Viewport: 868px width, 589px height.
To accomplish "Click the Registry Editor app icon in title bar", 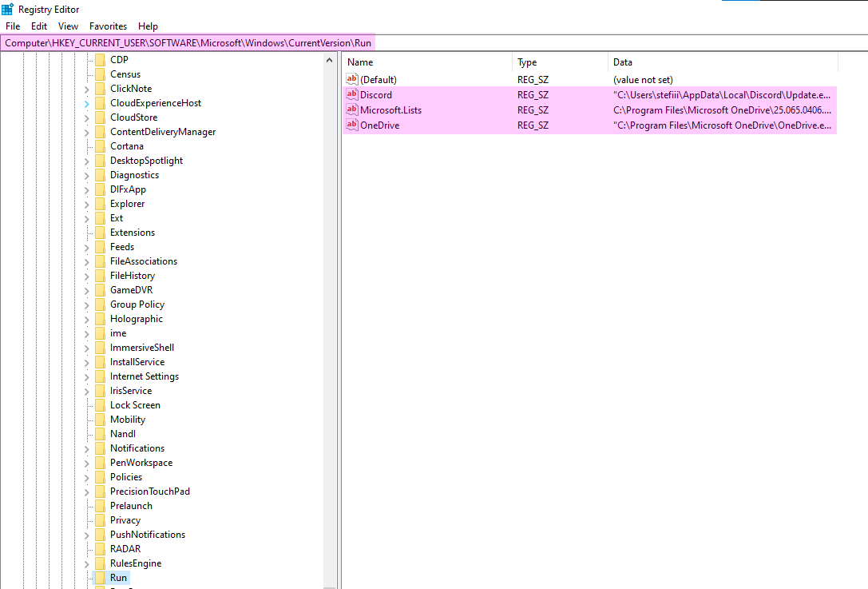I will click(x=8, y=9).
